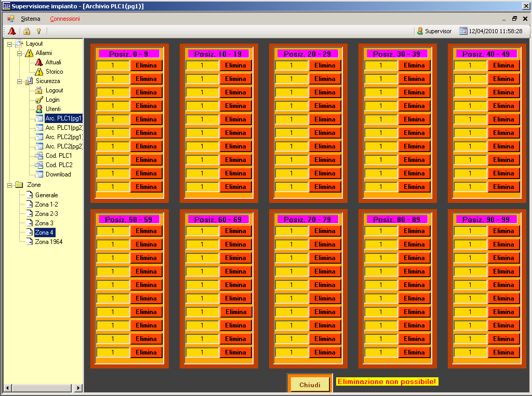This screenshot has height=396, width=532.
Task: Open the Sistema menu
Action: click(x=30, y=19)
